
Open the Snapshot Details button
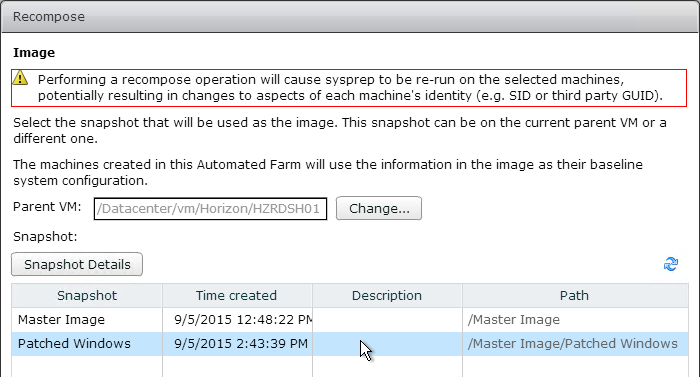click(77, 264)
